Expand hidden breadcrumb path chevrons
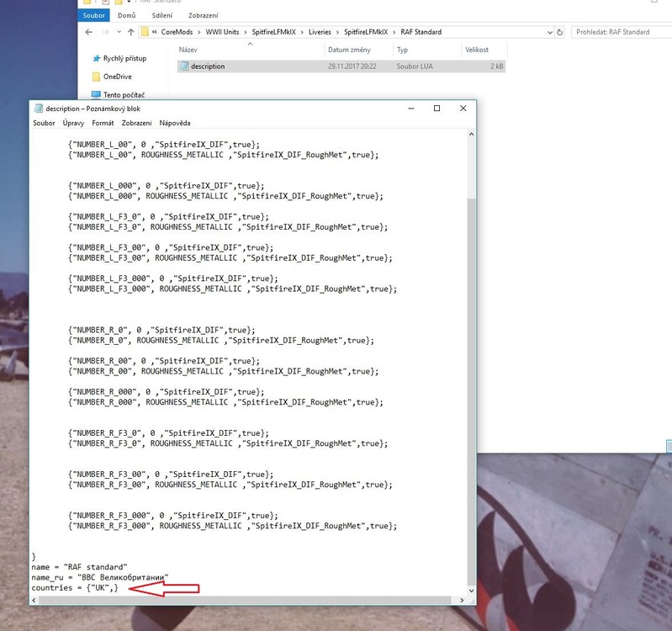 (154, 32)
